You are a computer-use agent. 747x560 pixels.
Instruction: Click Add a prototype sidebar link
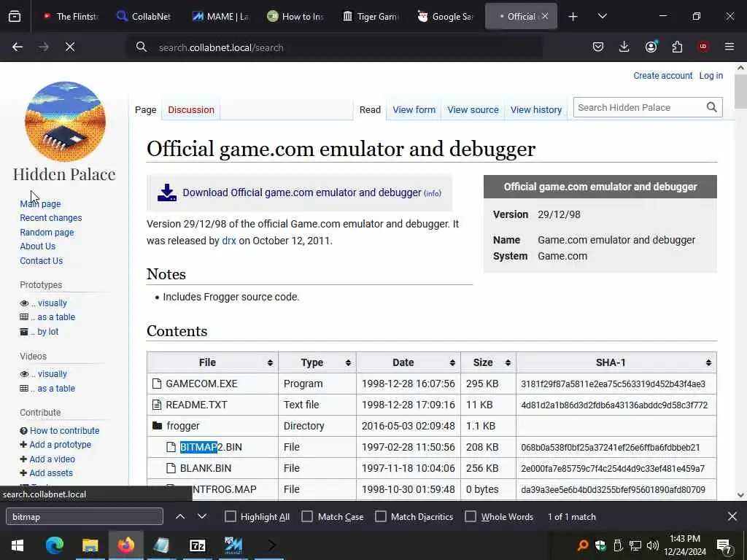(60, 445)
